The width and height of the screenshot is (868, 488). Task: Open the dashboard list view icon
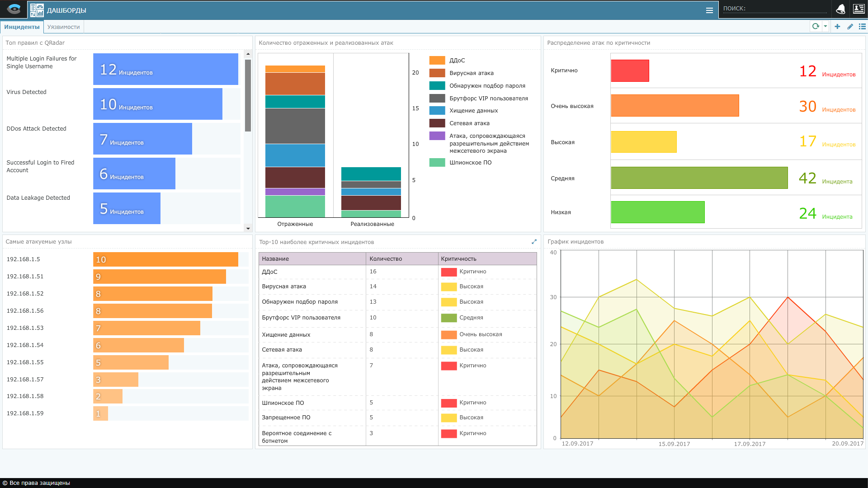pos(862,27)
